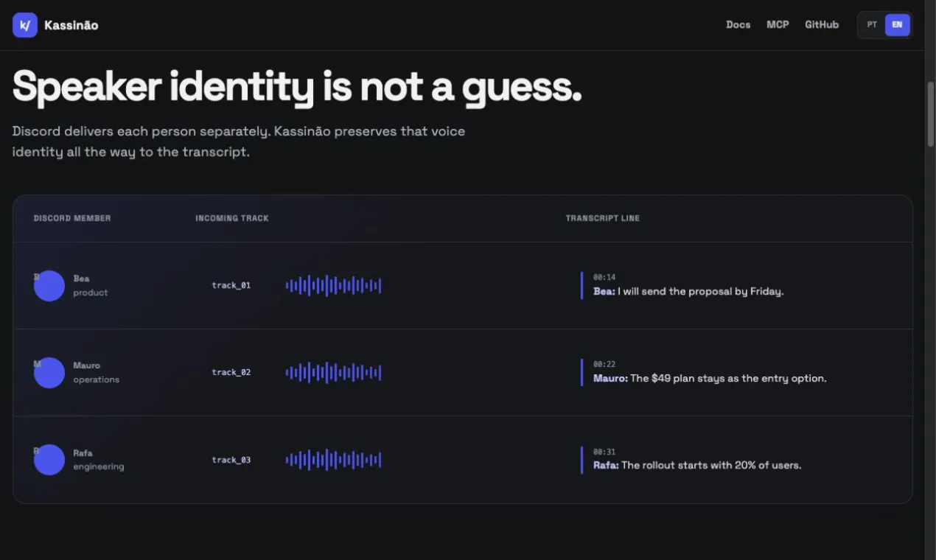Click Mauro's avatar circle
936x560 pixels.
49,373
